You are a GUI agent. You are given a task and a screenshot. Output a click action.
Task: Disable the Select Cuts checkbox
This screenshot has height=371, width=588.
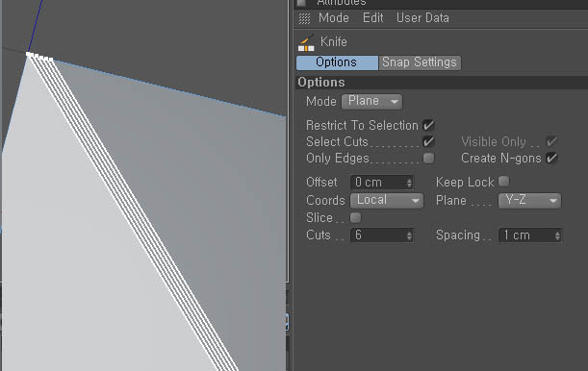(428, 141)
